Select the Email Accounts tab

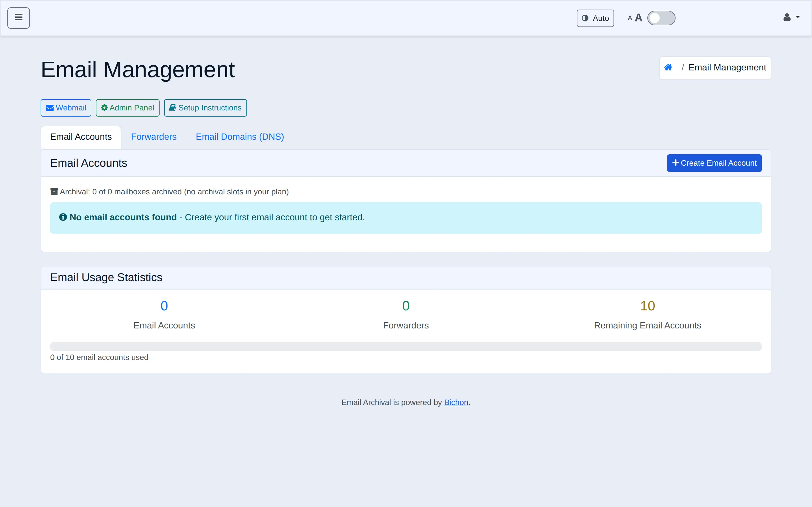81,137
